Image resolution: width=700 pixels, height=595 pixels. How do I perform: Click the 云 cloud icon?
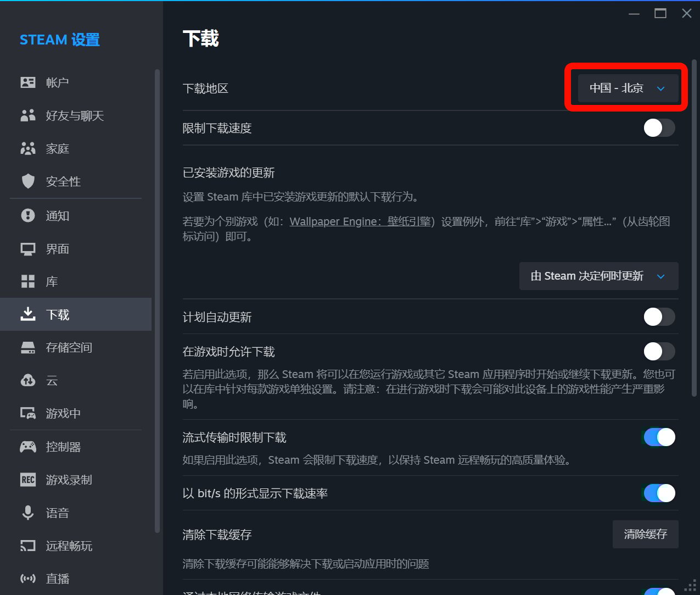tap(28, 380)
